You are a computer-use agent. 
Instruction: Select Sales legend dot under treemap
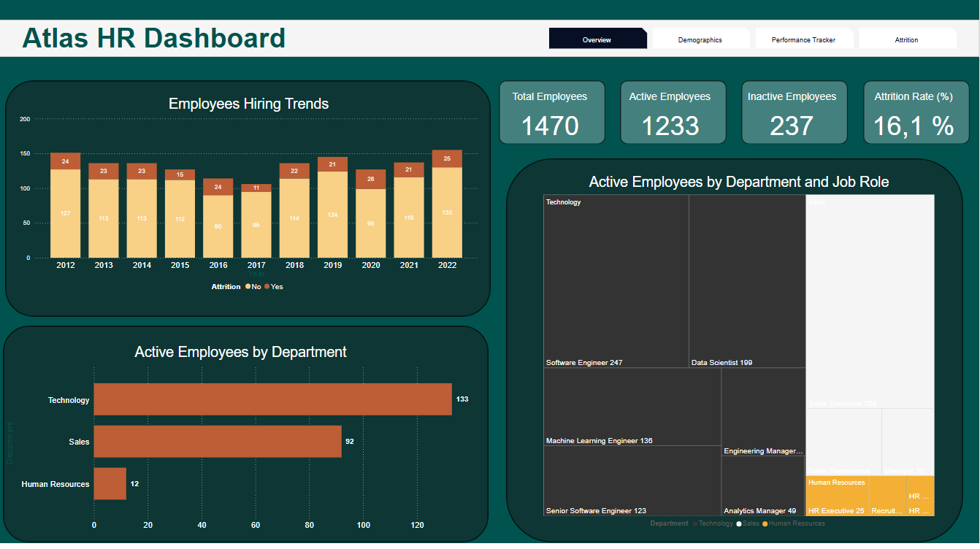(x=739, y=523)
